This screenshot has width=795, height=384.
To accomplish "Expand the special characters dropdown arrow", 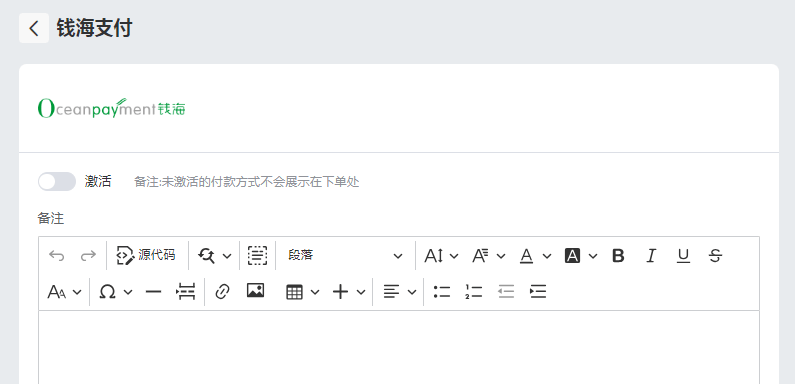I will point(128,292).
